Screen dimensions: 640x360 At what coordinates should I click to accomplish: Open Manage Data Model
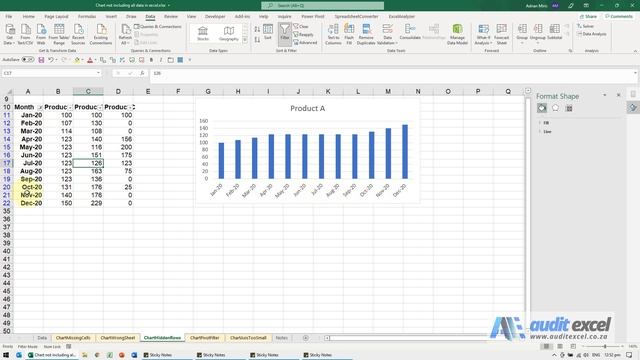pos(457,34)
